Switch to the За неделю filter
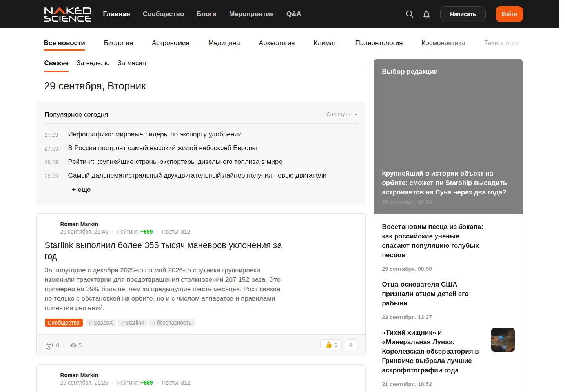 click(93, 63)
